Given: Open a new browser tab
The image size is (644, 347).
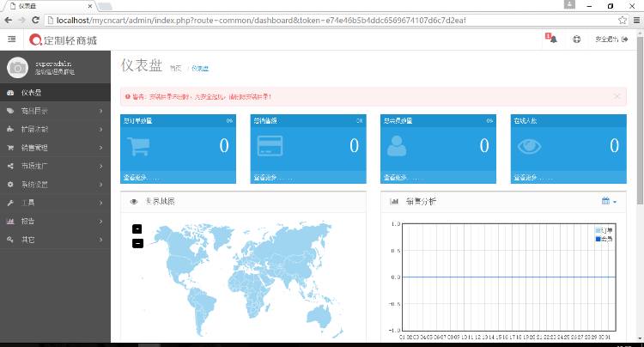Looking at the screenshot, I should (x=105, y=7).
